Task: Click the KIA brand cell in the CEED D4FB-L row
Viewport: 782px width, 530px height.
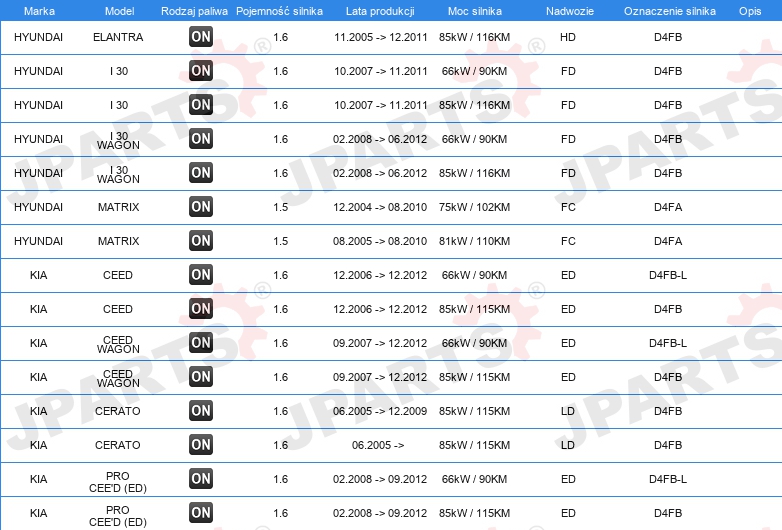Action: [x=38, y=275]
